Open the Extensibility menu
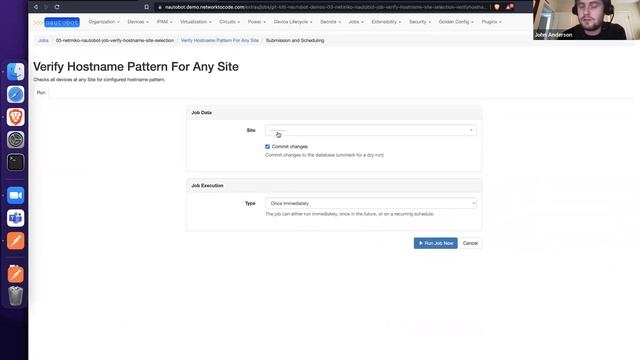Image resolution: width=640 pixels, height=360 pixels. 386,22
